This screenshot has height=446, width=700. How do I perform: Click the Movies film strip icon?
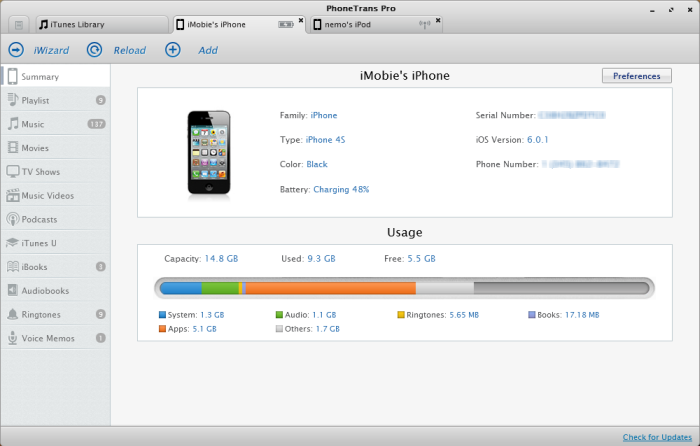[13, 147]
